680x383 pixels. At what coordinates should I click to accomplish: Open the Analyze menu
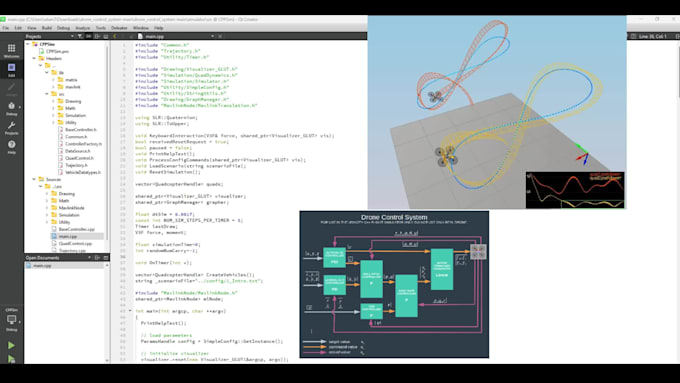coord(82,28)
